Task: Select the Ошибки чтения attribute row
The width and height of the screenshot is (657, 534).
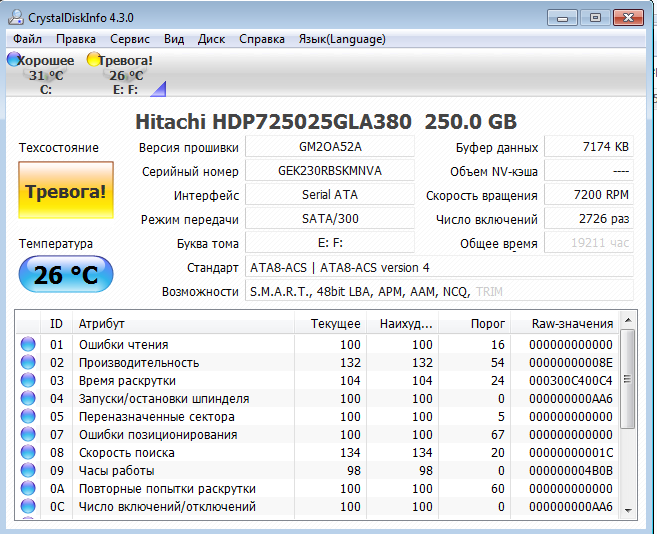Action: (x=317, y=345)
